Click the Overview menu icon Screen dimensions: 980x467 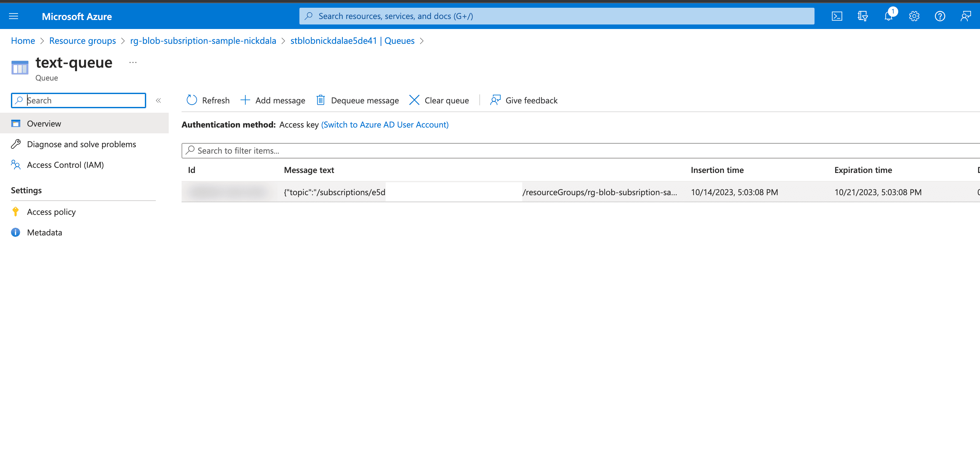click(15, 123)
